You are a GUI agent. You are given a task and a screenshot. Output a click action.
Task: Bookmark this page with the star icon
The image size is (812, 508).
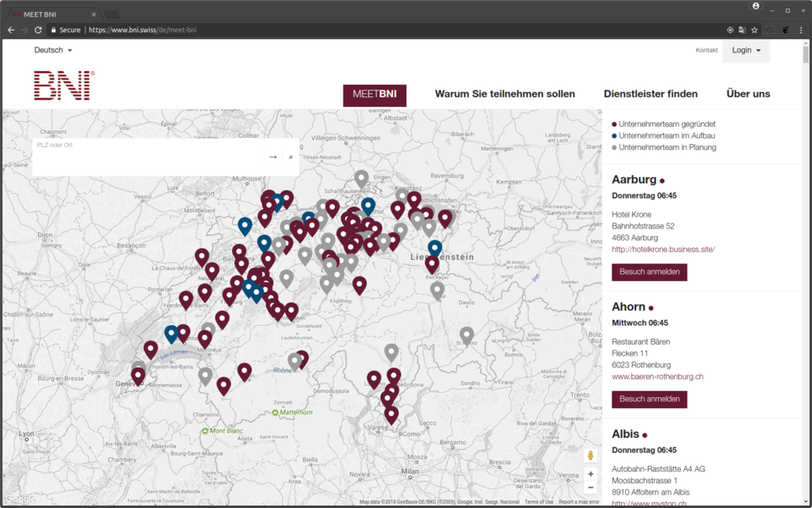[754, 30]
